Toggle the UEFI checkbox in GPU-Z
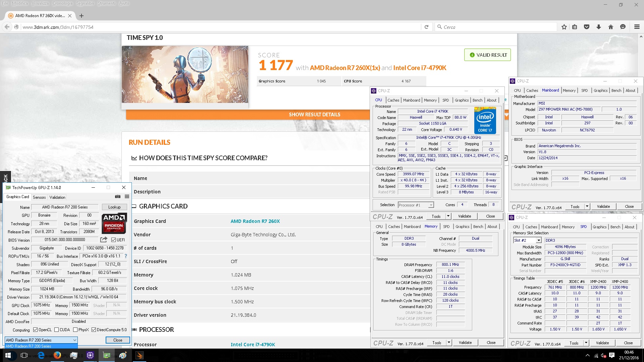Screen dimensions: 644x362 pyautogui.click(x=113, y=240)
